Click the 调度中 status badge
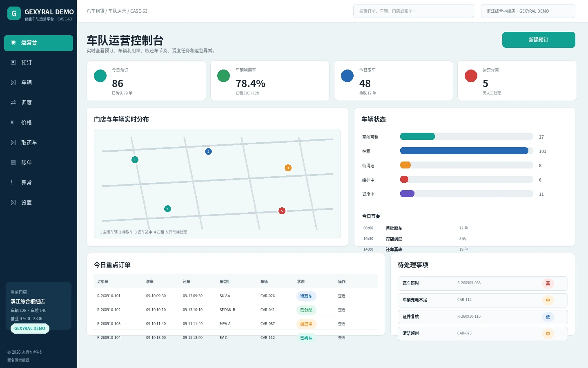Image resolution: width=588 pixels, height=368 pixels. point(306,324)
